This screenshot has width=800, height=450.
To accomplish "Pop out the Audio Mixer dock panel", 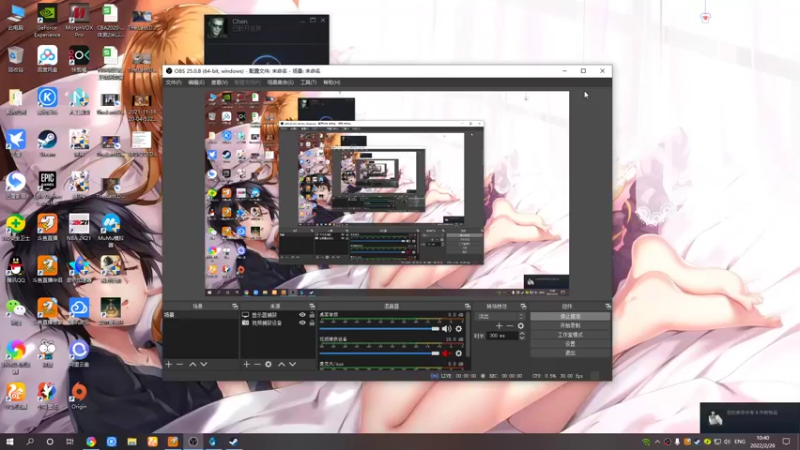I will pos(467,306).
